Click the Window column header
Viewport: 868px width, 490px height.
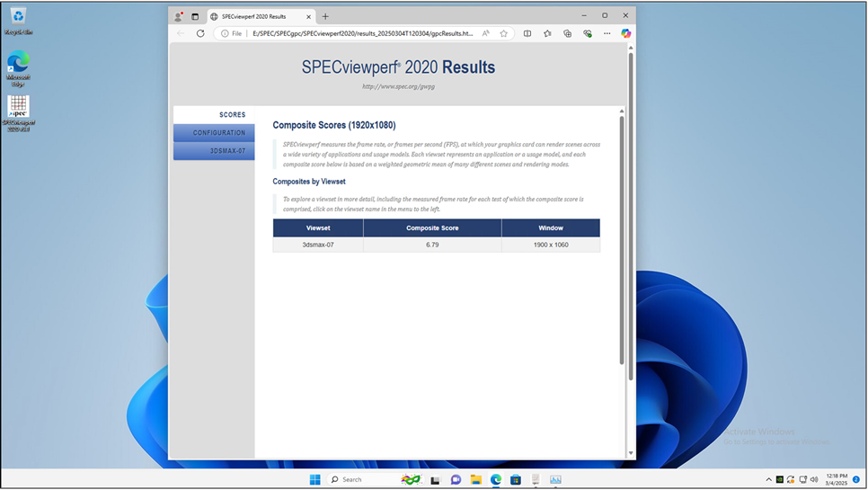(551, 227)
